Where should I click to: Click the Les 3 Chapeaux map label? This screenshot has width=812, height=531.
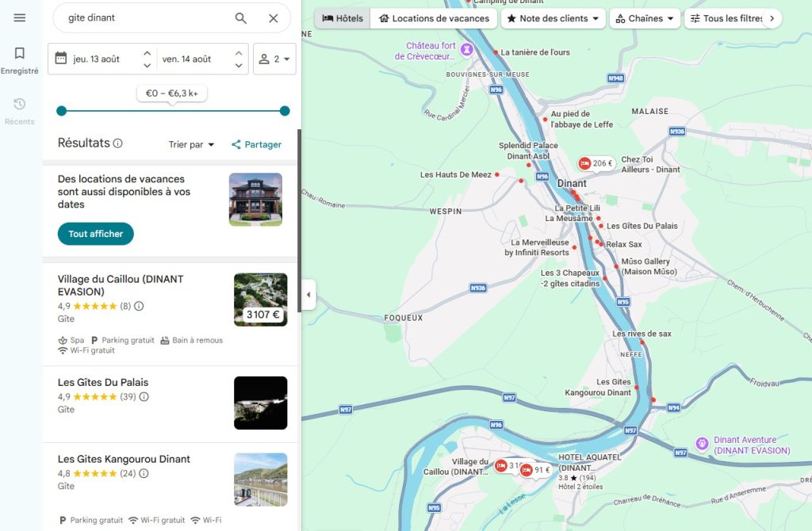tap(569, 278)
